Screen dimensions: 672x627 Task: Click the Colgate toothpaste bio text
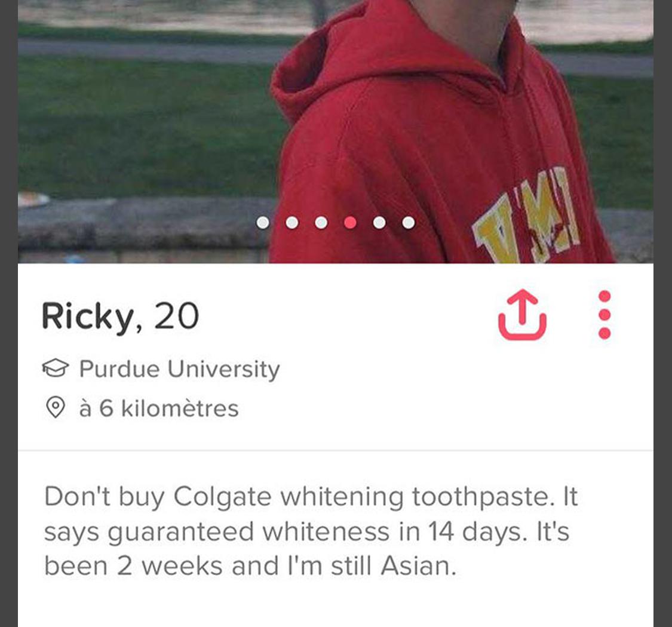click(311, 531)
